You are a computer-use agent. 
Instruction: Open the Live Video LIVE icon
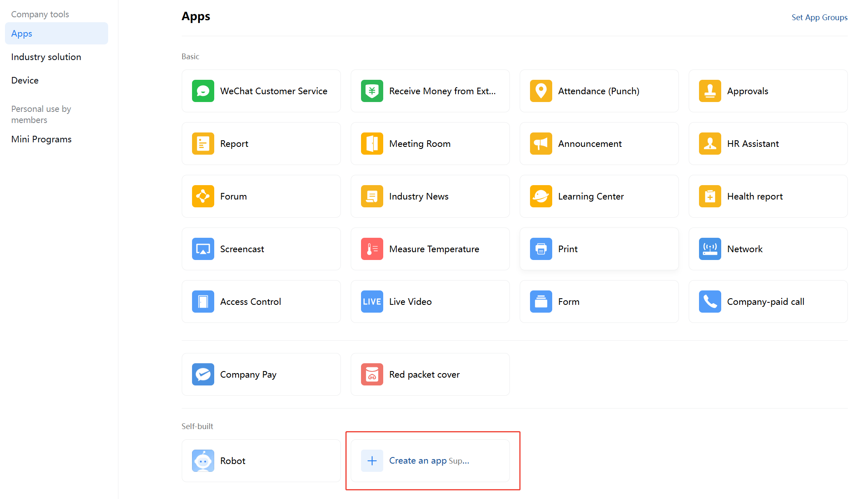372,302
